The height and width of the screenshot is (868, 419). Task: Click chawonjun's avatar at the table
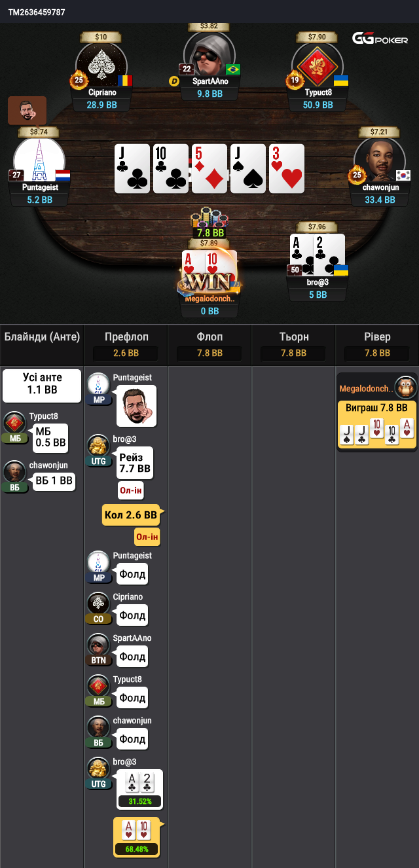380,161
